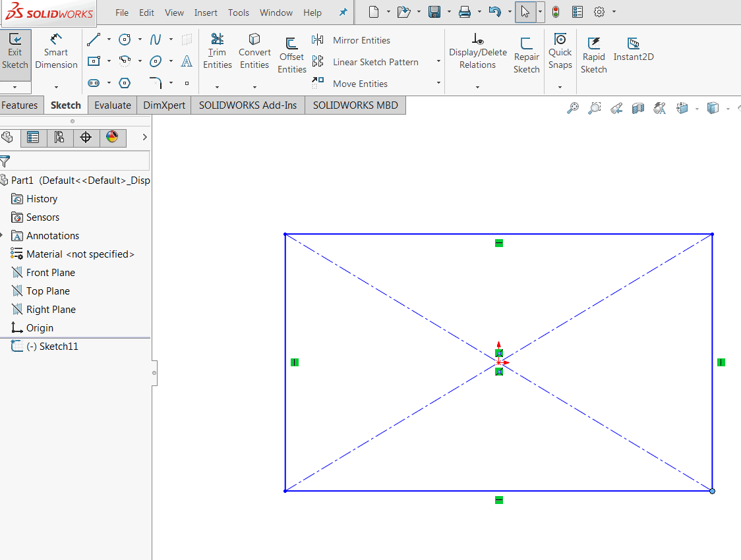The height and width of the screenshot is (560, 741).
Task: Click the Undo icon
Action: click(495, 12)
